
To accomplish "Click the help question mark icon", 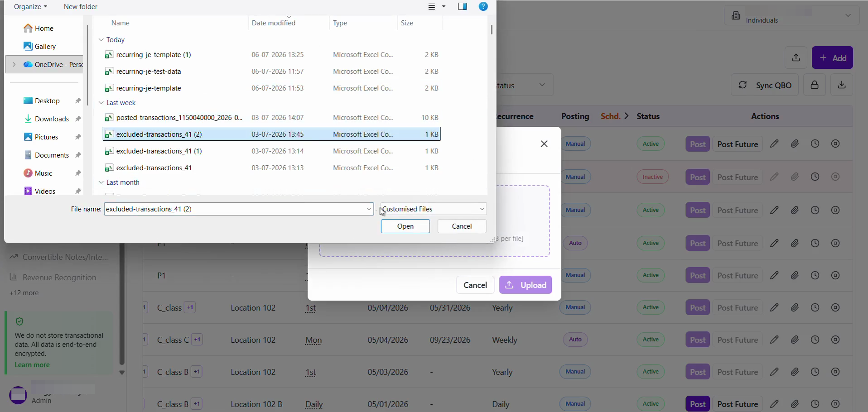I will pos(483,7).
